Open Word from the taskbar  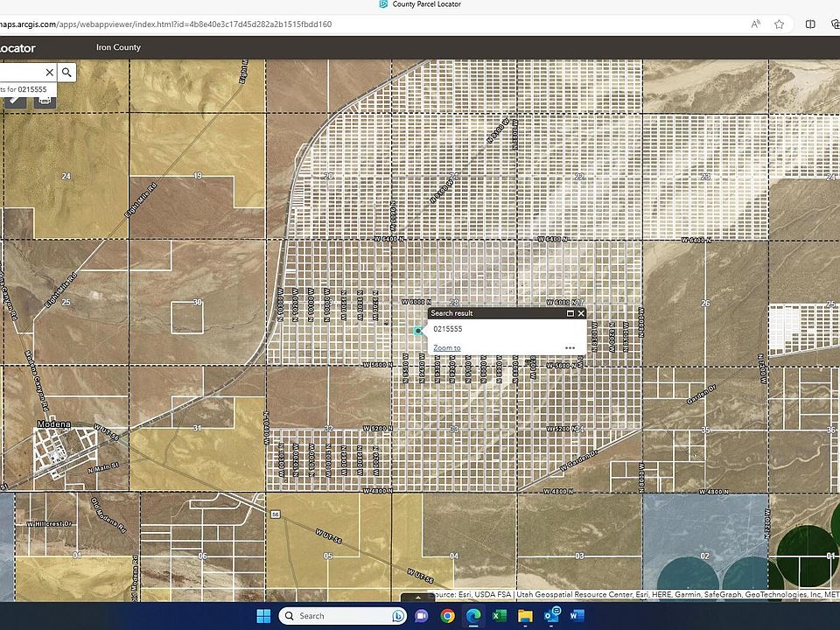(577, 616)
